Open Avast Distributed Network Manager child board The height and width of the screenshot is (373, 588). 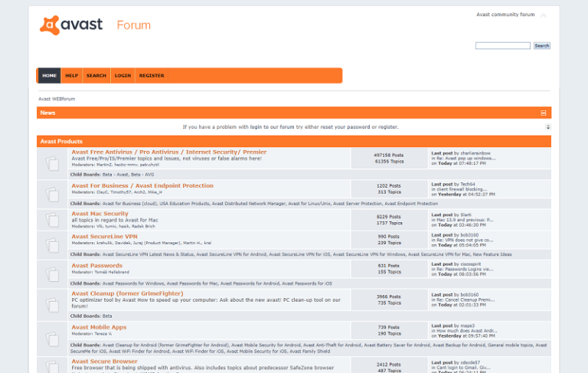(249, 204)
